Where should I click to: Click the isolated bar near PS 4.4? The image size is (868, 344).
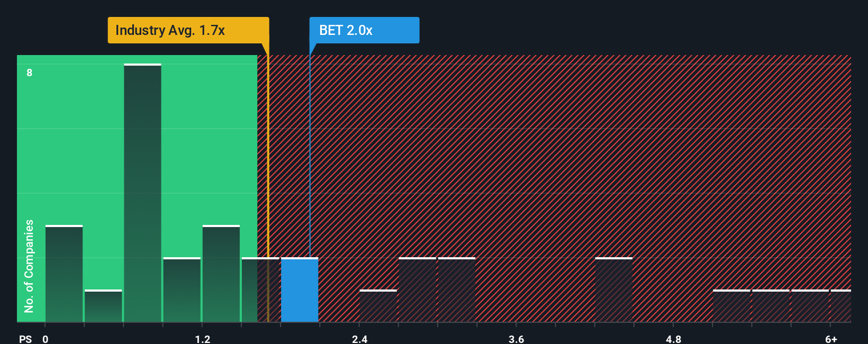614,289
